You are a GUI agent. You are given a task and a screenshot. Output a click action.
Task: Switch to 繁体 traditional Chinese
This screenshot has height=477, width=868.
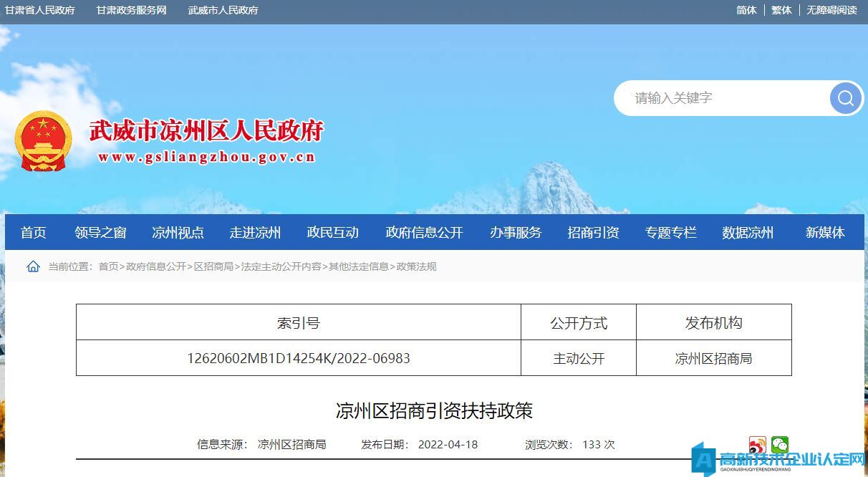781,10
